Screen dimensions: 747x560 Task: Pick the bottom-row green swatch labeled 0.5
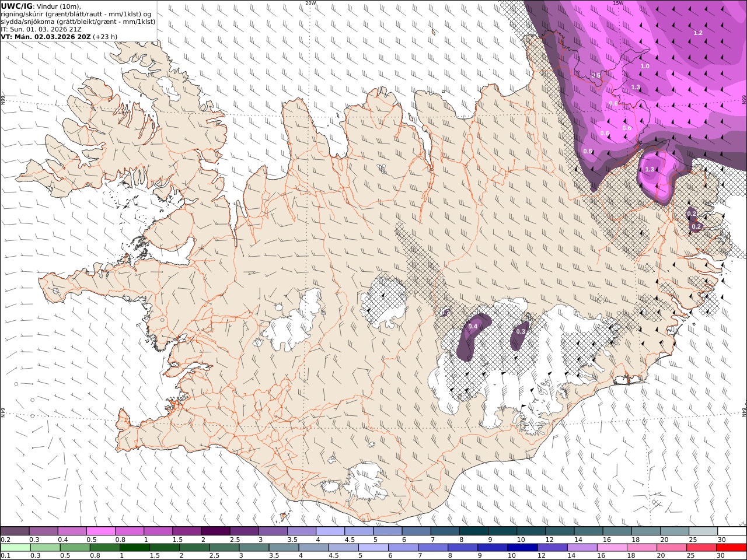[x=75, y=548]
